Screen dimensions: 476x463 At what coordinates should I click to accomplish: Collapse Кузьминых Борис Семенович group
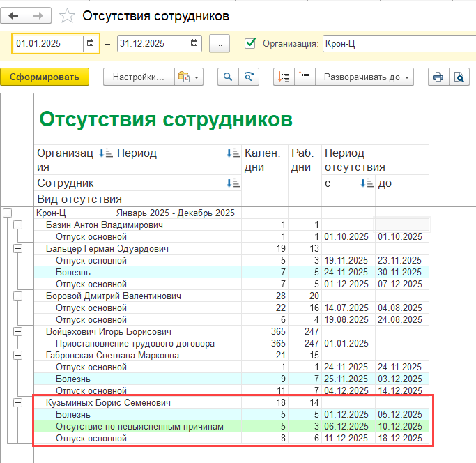point(17,403)
